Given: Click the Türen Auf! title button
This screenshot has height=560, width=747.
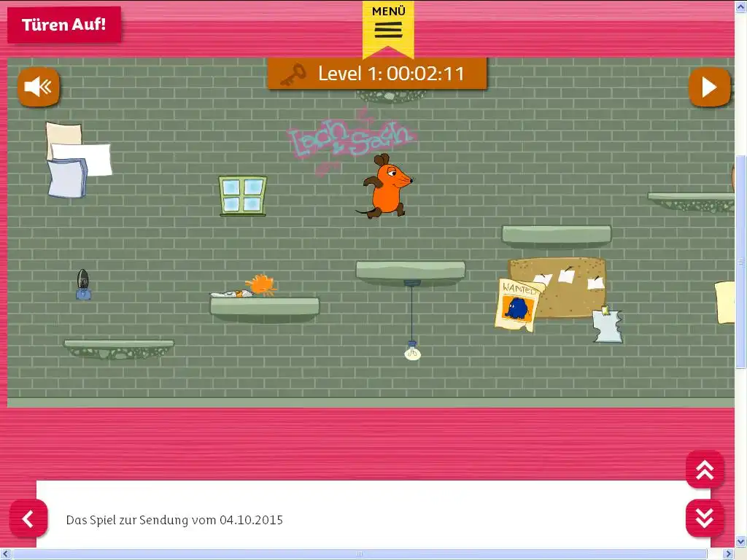Looking at the screenshot, I should pos(64,25).
